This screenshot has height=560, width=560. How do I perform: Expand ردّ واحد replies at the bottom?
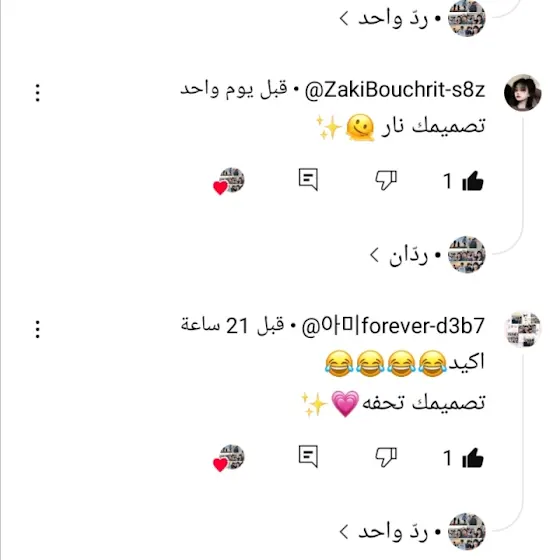coord(384,532)
